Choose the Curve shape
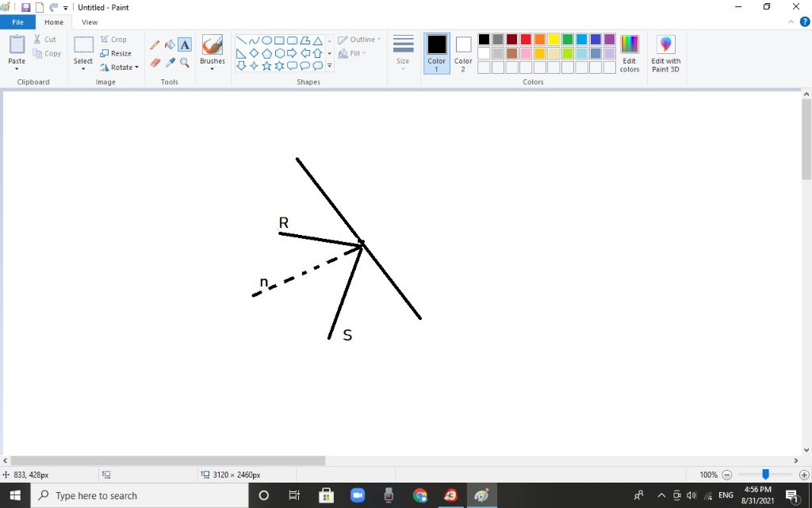This screenshot has height=508, width=812. pyautogui.click(x=254, y=40)
